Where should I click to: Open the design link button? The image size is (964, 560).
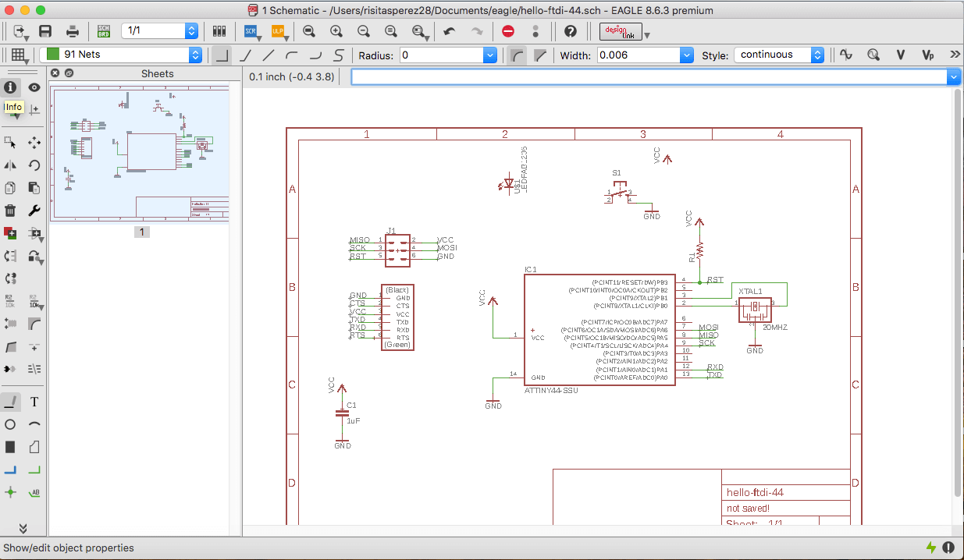click(x=621, y=31)
